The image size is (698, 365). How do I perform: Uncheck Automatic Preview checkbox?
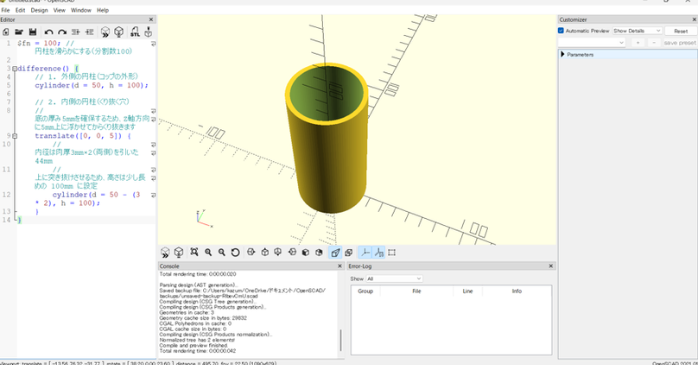click(561, 31)
